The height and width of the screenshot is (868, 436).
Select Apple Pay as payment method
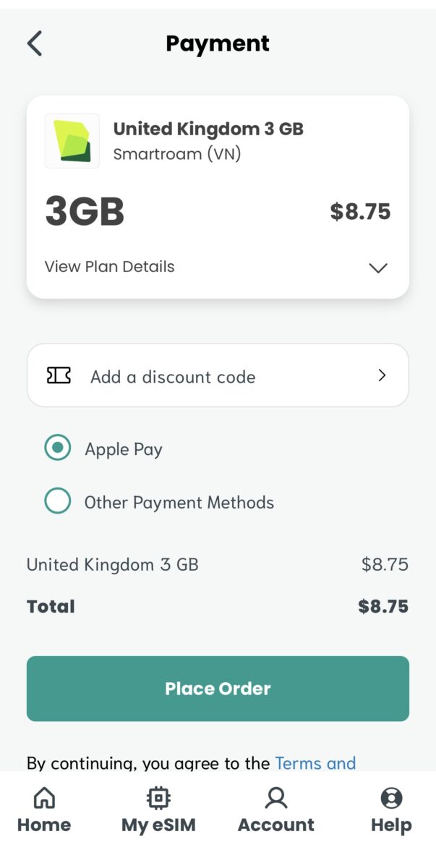[57, 448]
